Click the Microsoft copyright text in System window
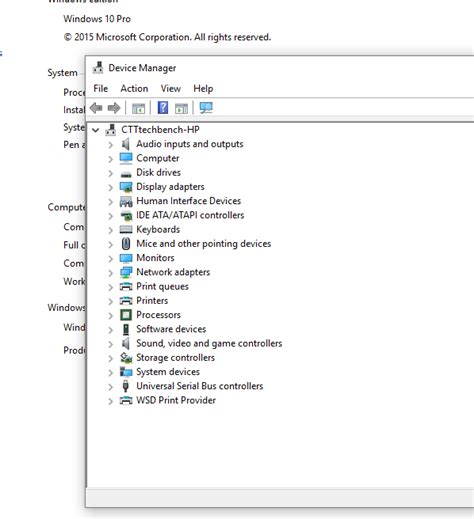The image size is (474, 519). coord(167,37)
